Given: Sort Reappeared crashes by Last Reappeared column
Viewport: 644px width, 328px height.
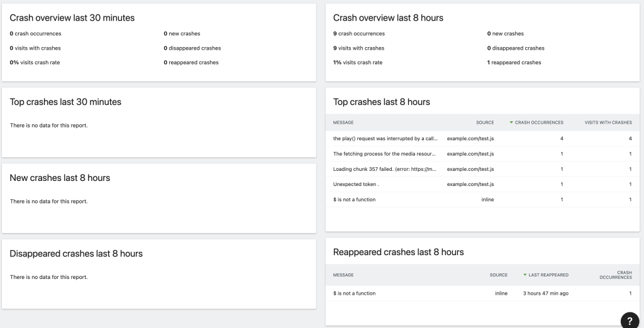Looking at the screenshot, I should [x=548, y=275].
